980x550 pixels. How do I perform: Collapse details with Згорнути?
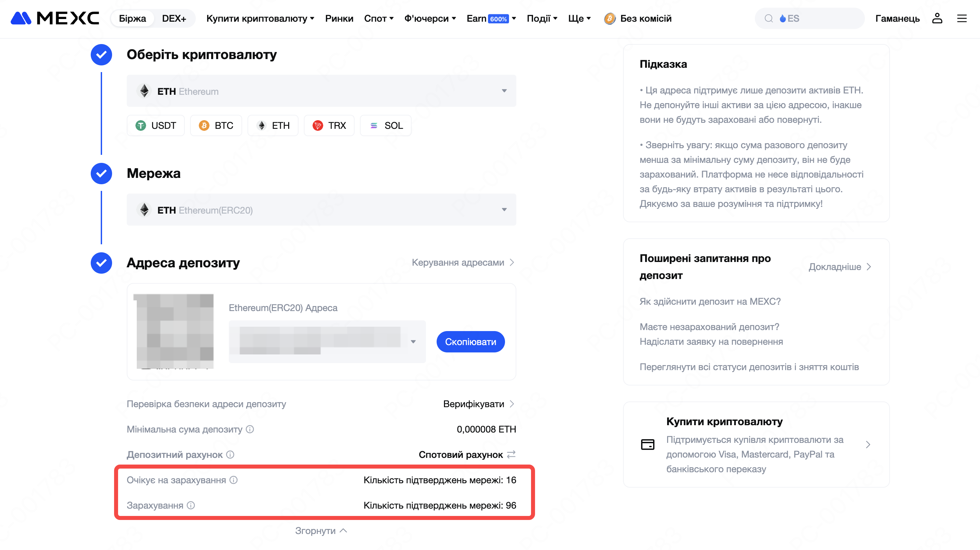321,530
